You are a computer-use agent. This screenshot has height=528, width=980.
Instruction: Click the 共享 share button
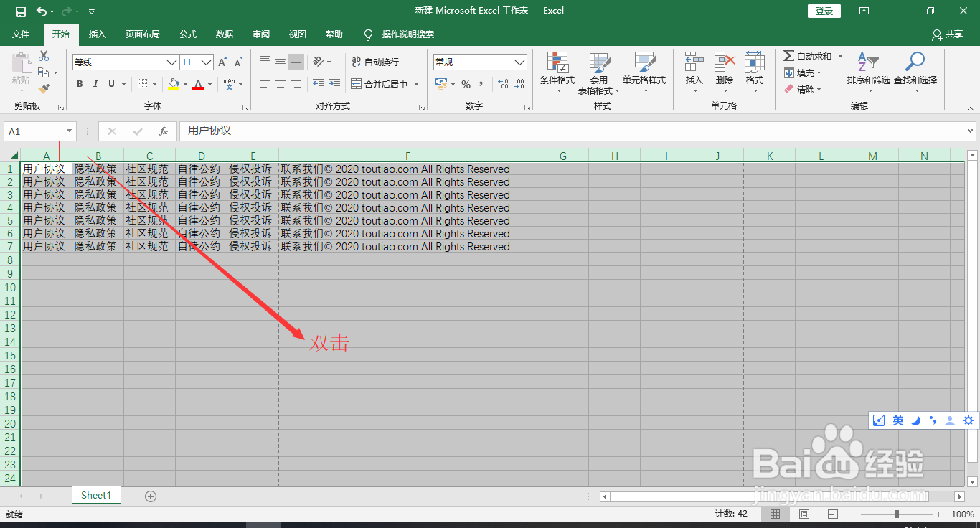coord(947,34)
